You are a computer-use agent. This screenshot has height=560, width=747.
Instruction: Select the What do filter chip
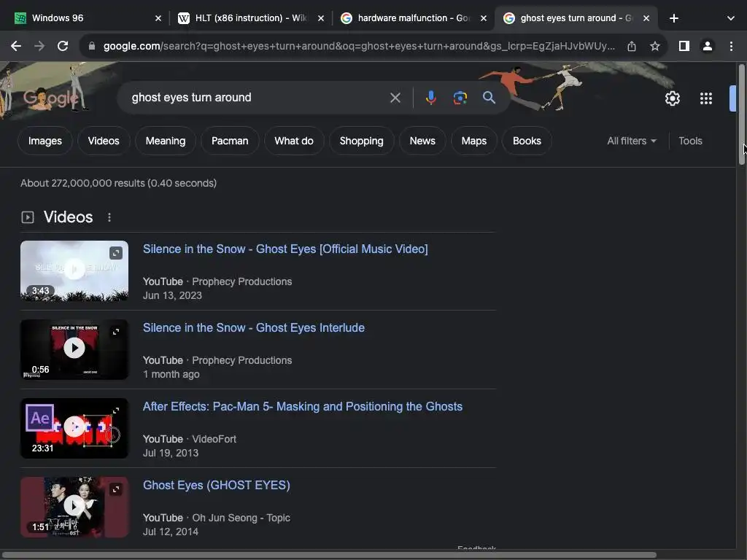294,141
